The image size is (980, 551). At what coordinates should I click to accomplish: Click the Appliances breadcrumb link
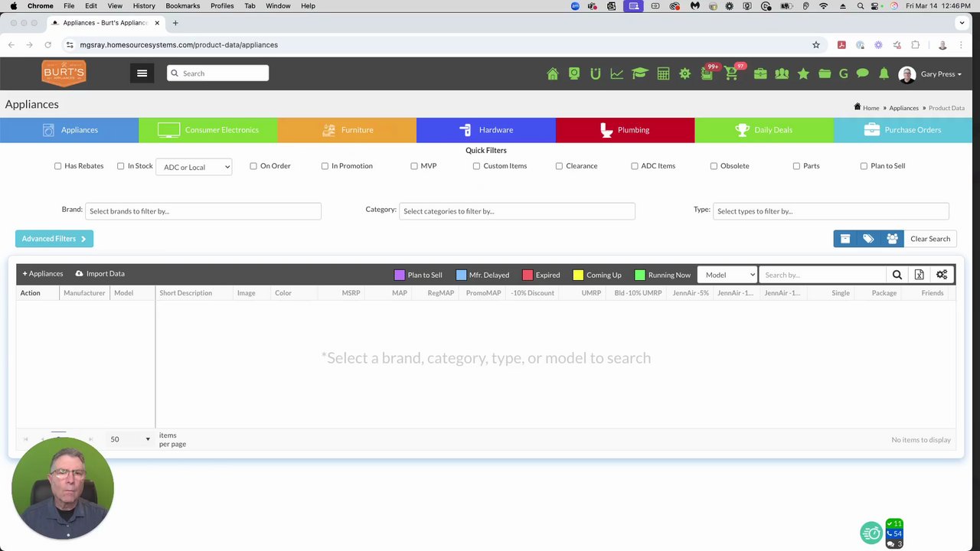903,108
